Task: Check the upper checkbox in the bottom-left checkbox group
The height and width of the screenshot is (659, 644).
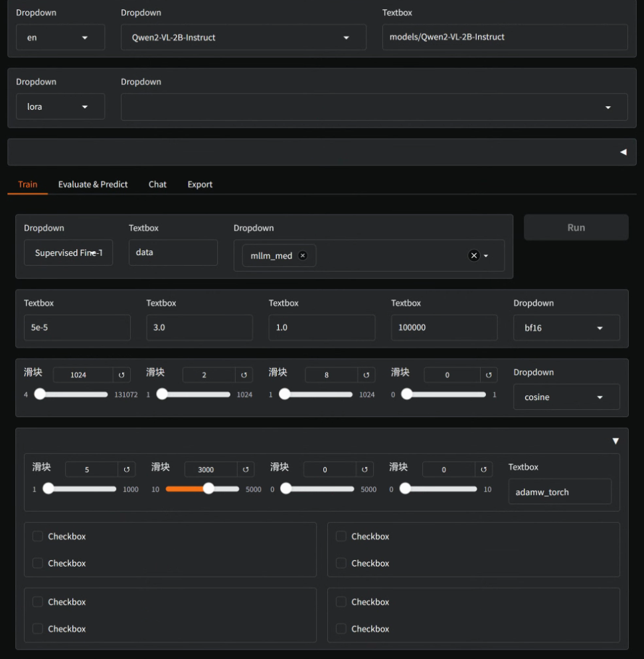Action: [38, 602]
